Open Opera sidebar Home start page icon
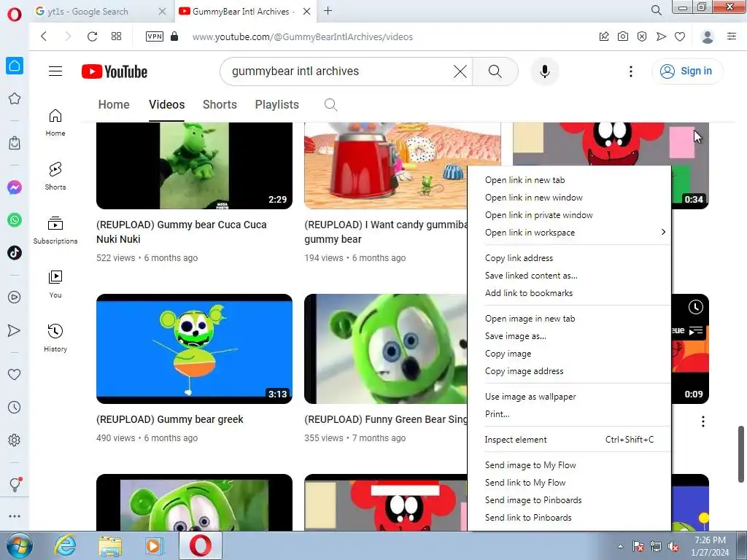Screen dimensions: 747x560 (x=15, y=66)
